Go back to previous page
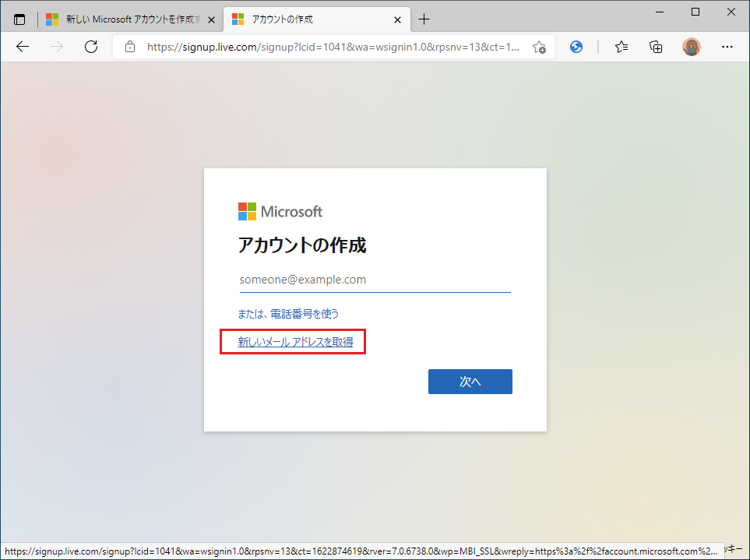Image resolution: width=750 pixels, height=560 pixels. [23, 47]
